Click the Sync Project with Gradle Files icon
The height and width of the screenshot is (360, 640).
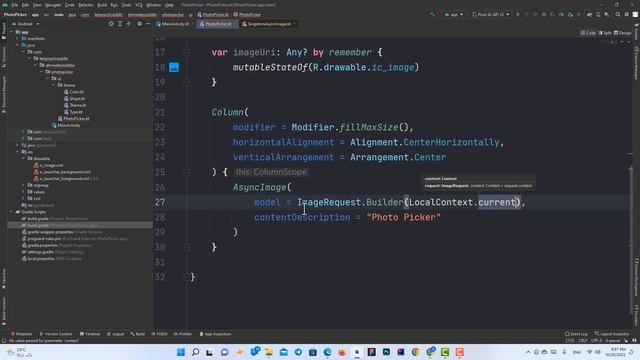pyautogui.click(x=589, y=14)
